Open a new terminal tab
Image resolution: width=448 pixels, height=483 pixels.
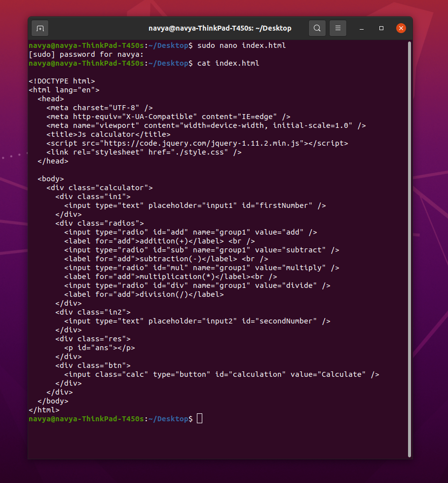(x=39, y=28)
